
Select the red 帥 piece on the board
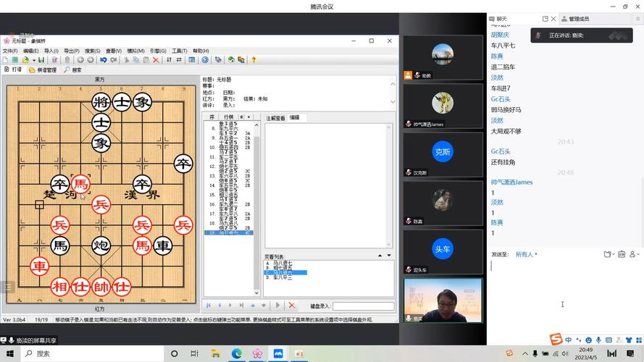click(101, 287)
